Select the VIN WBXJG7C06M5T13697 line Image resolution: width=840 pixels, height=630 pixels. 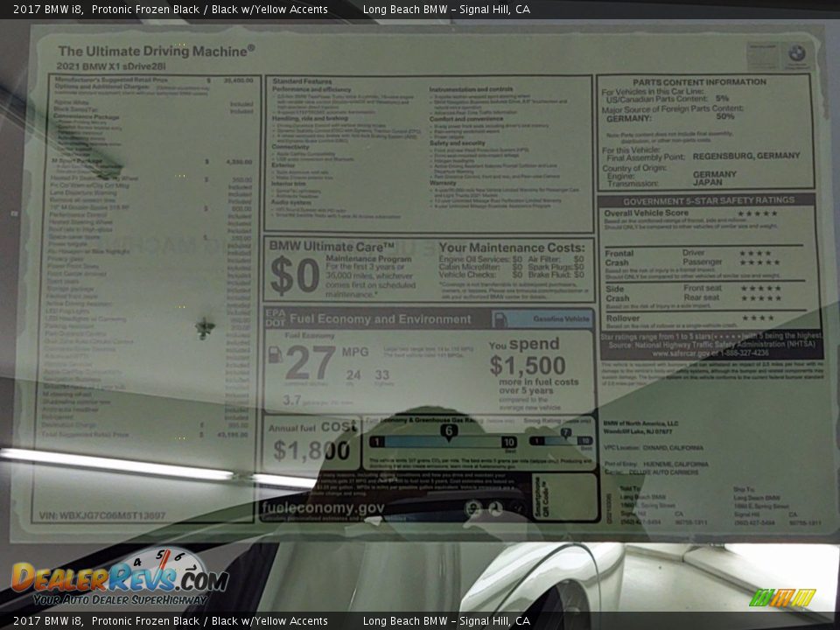tap(102, 516)
